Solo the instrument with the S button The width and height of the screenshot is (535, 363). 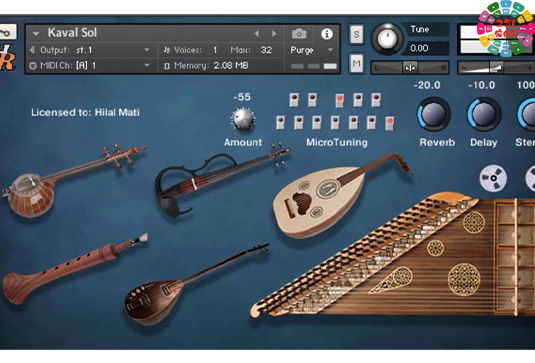pos(356,34)
